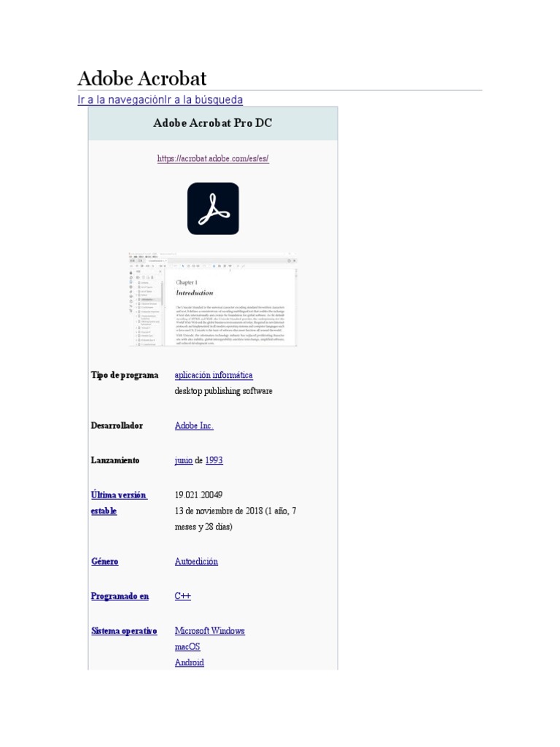Open the 'Android' link
Screen dimensions: 560x747
pos(189,662)
